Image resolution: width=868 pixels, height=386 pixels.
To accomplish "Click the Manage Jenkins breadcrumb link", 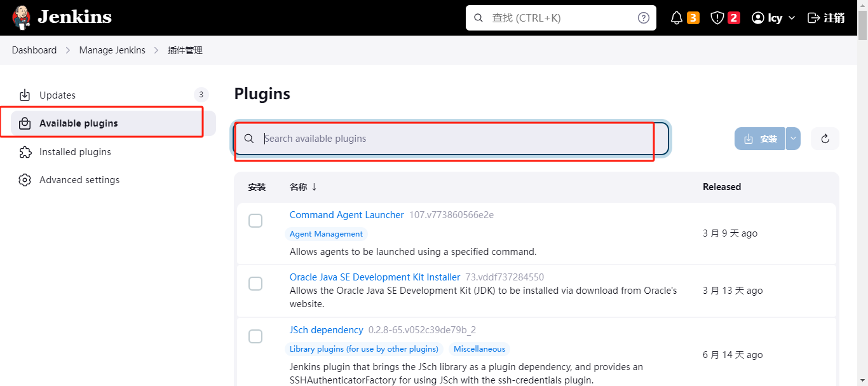I will coord(112,50).
